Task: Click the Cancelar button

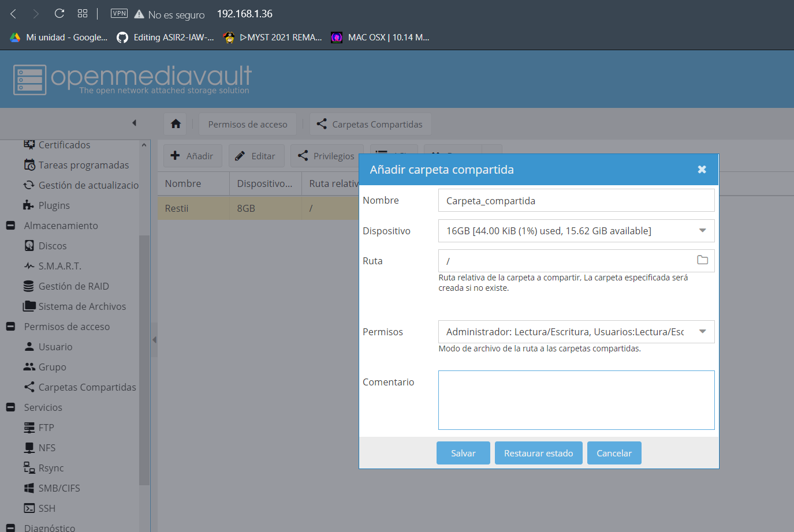Action: [x=614, y=453]
